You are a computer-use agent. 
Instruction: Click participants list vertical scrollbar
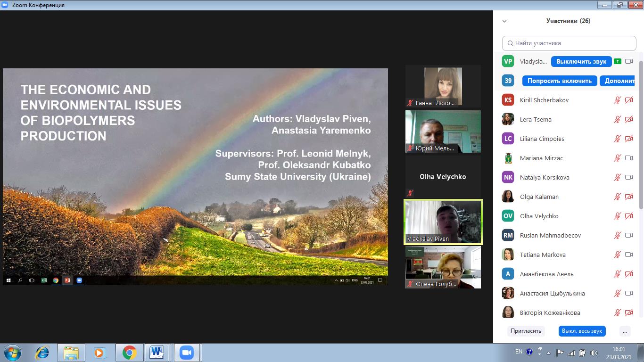point(641,134)
